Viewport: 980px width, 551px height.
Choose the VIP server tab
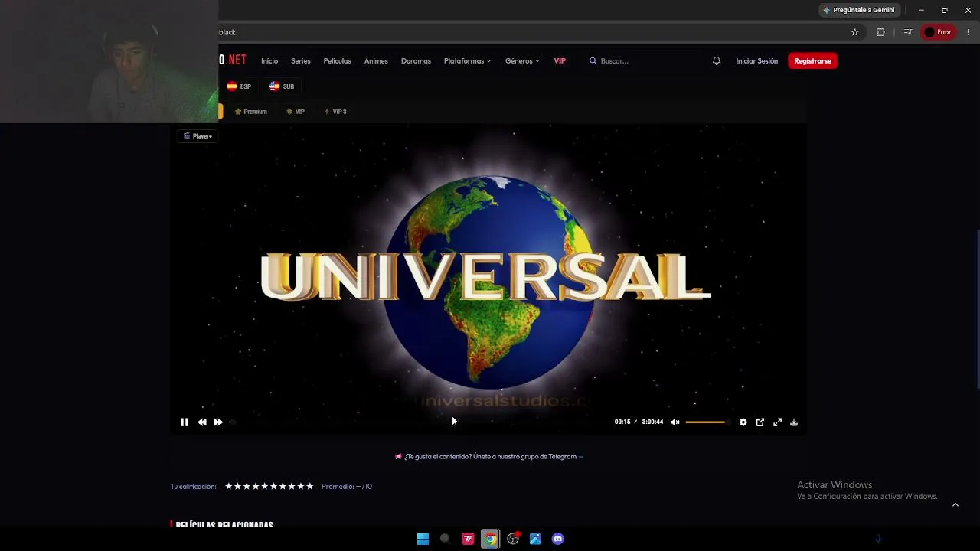296,112
